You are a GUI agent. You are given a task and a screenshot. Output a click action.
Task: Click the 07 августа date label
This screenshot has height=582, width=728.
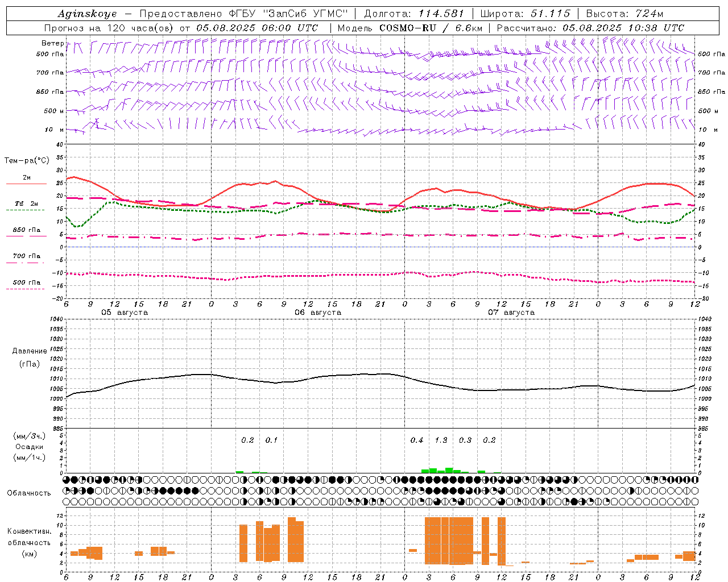tap(511, 313)
